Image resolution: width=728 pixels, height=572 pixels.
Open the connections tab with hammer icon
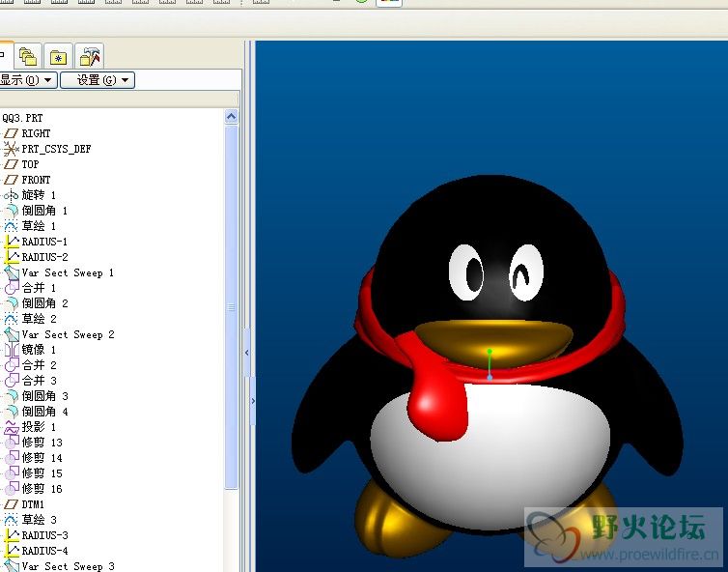point(89,57)
